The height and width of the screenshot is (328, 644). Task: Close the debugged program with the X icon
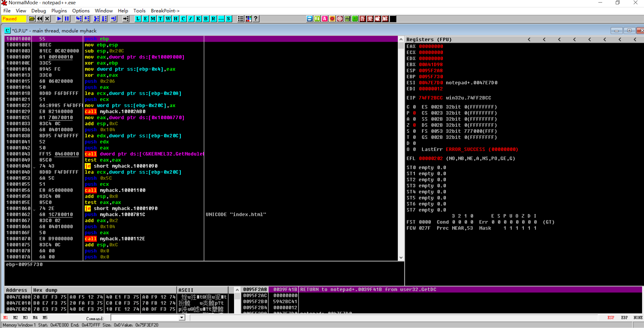tap(47, 19)
